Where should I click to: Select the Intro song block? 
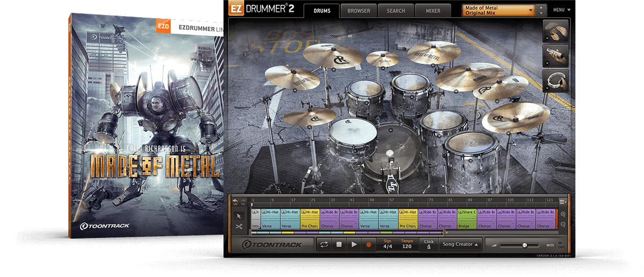(255, 219)
